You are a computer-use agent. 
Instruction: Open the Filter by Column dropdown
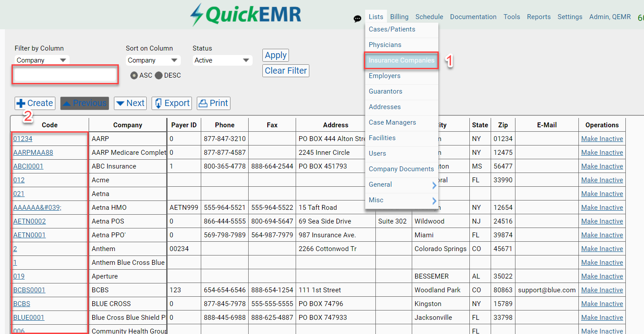click(42, 60)
